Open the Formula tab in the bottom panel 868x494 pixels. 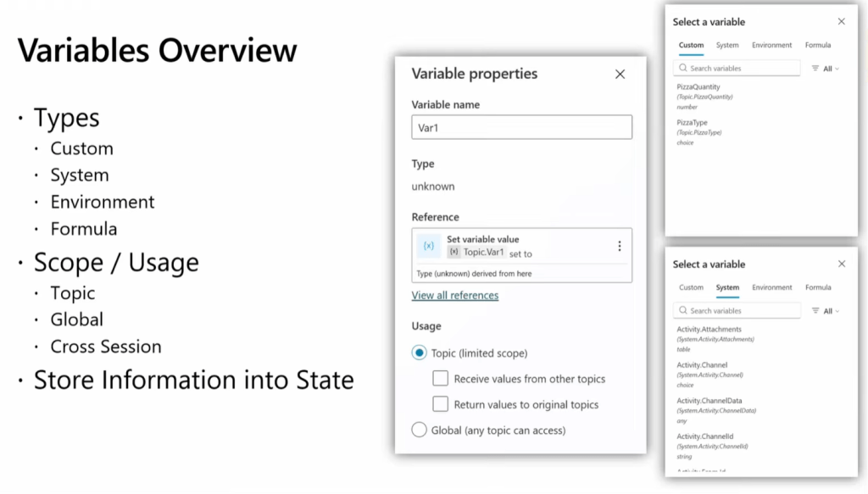click(x=818, y=287)
